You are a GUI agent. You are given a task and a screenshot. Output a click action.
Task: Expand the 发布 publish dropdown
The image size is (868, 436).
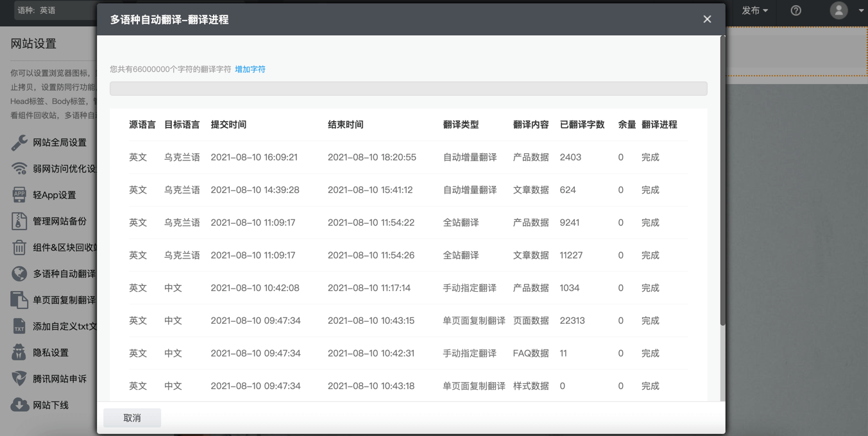(754, 11)
